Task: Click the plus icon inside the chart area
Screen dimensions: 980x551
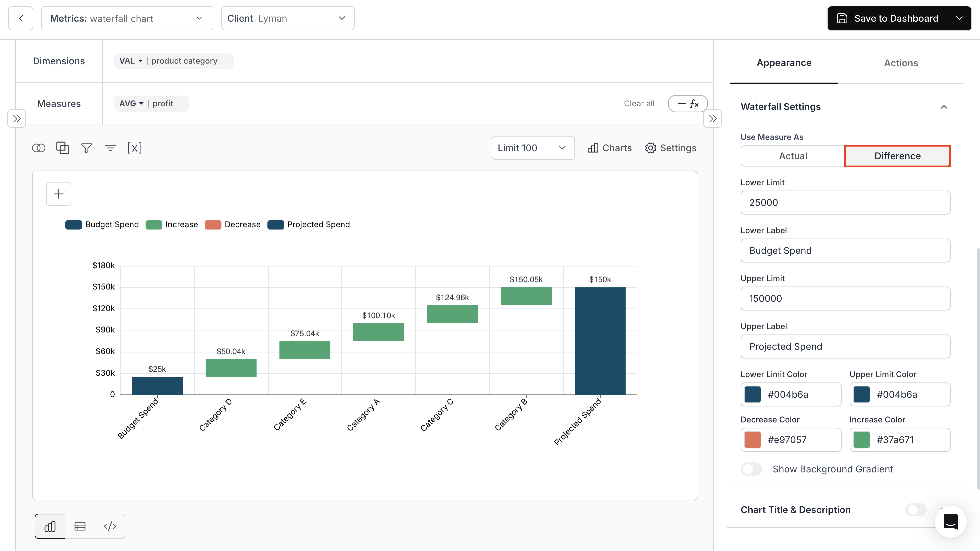Action: click(x=58, y=194)
